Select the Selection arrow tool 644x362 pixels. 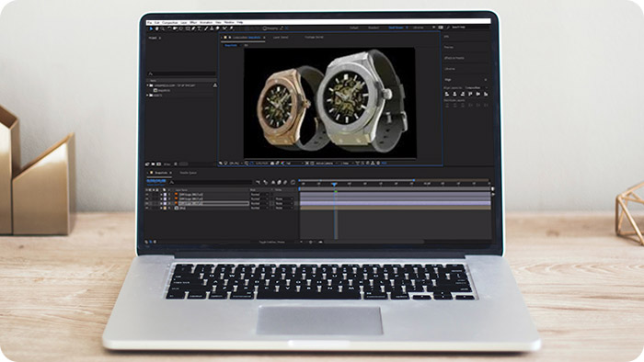[151, 28]
